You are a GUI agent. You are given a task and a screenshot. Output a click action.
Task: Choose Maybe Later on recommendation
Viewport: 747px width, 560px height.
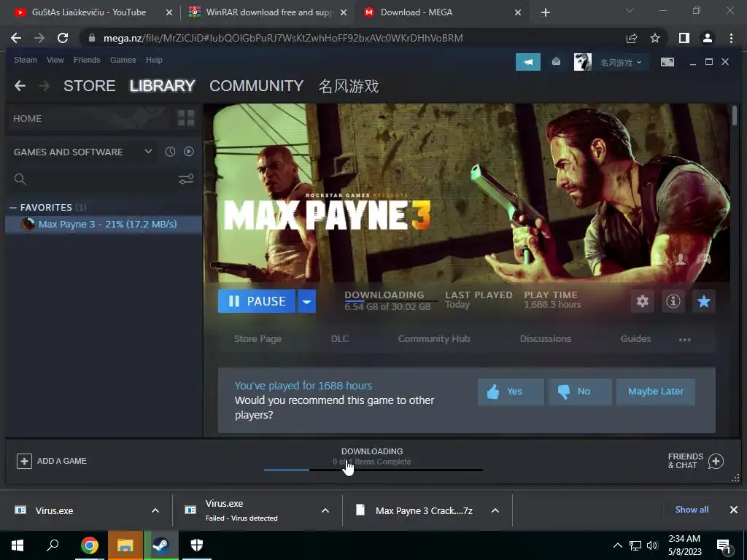click(656, 392)
